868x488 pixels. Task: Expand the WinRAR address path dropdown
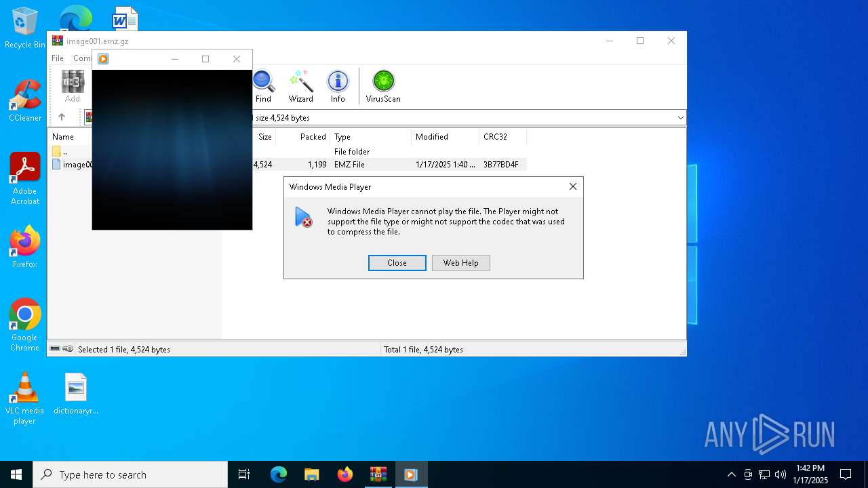(680, 118)
